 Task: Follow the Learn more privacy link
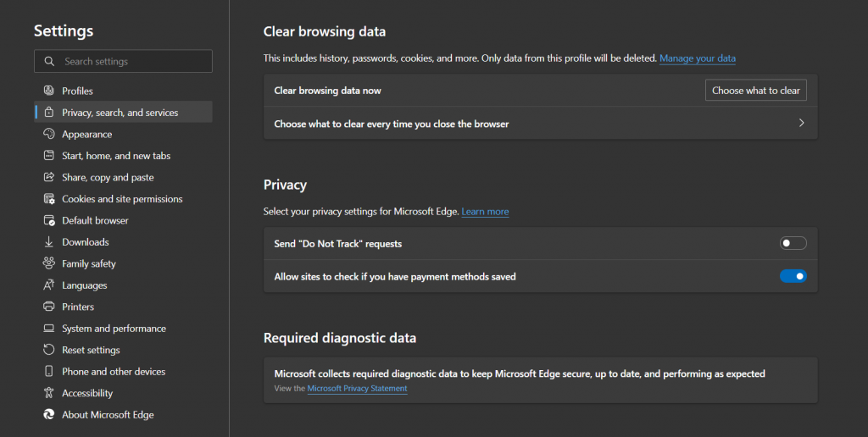tap(485, 212)
